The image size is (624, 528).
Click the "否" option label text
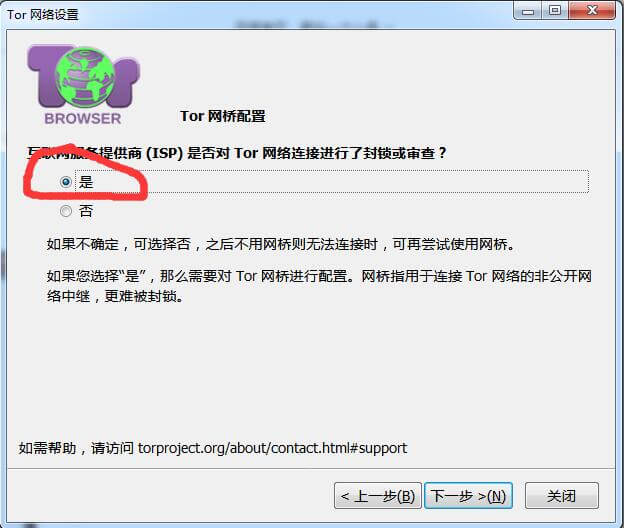[86, 211]
